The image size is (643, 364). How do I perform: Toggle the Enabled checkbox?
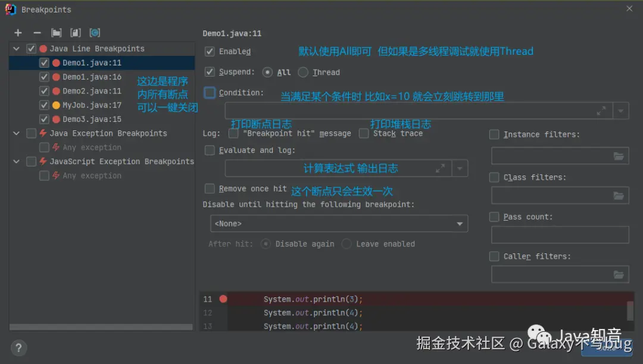pyautogui.click(x=210, y=52)
